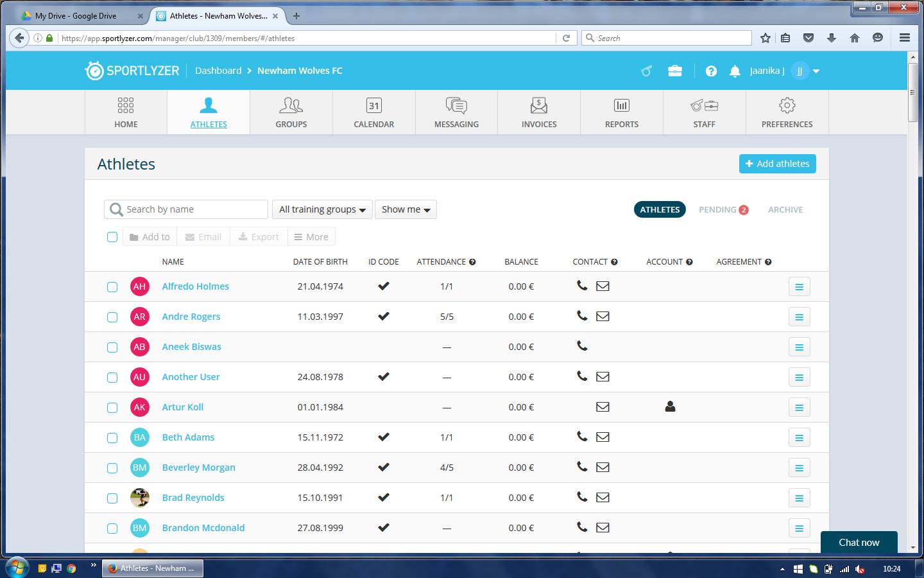
Task: Open the profile dropdown next to Jaanika J
Action: click(815, 71)
